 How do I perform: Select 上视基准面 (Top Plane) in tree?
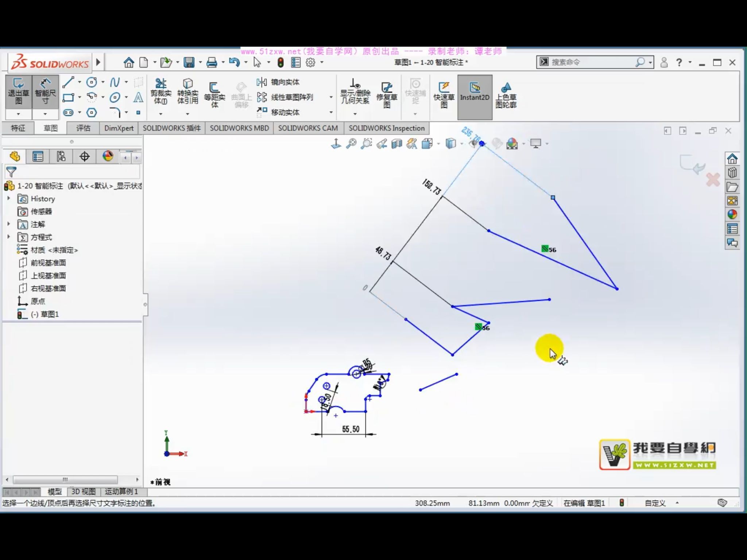[43, 275]
